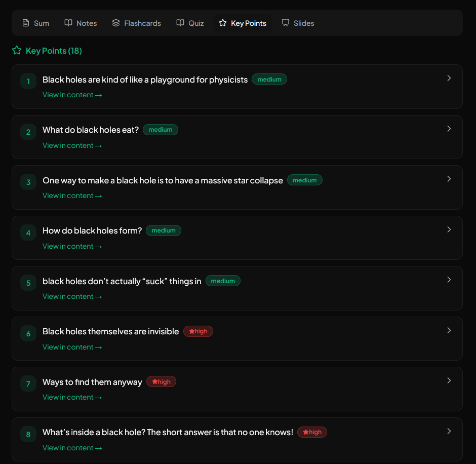Click the Notes book icon

click(x=68, y=23)
